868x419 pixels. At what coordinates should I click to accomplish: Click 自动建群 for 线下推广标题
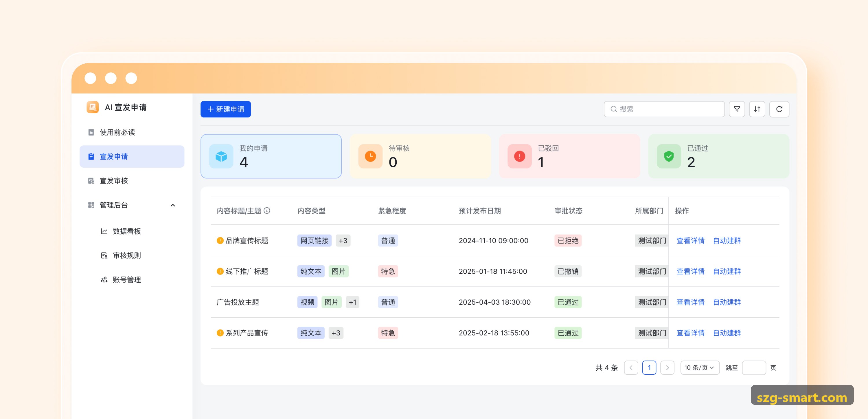727,271
